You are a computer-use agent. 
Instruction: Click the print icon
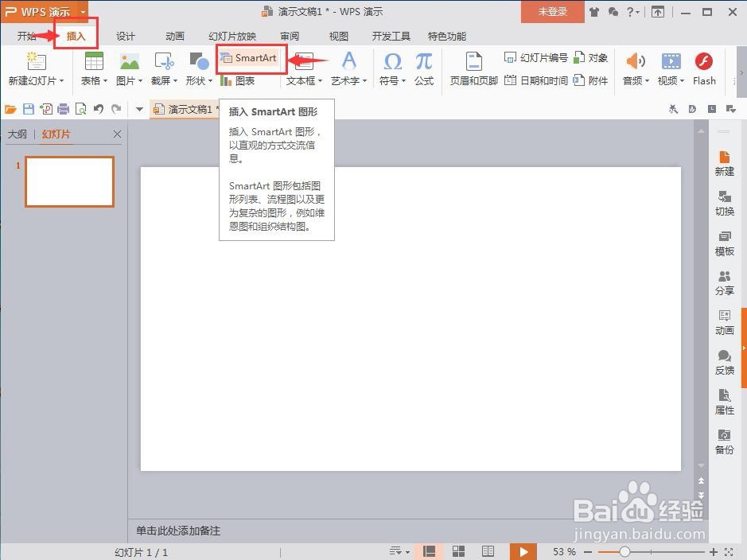pos(64,110)
